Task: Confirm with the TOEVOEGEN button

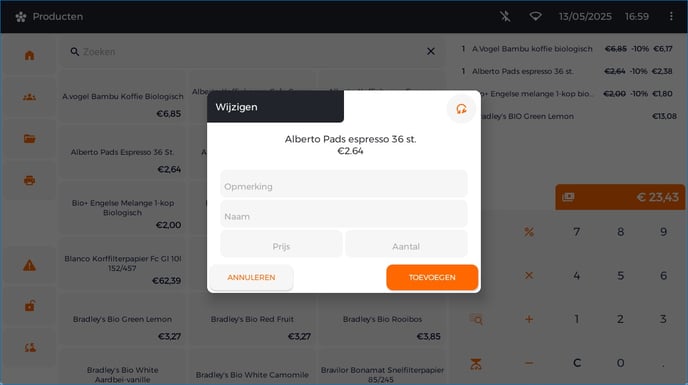Action: [x=432, y=277]
